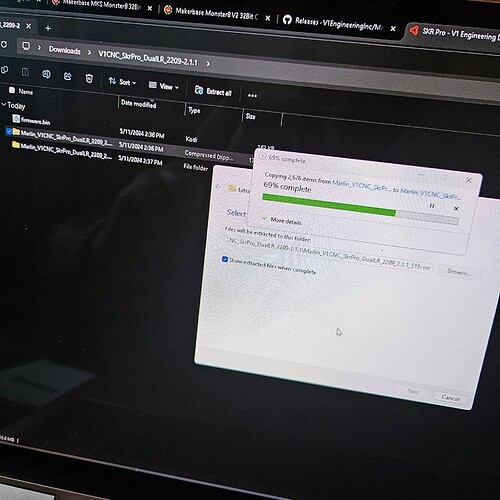Viewport: 500px width, 500px height.
Task: Click Downloads in the address breadcrumb
Action: (65, 50)
